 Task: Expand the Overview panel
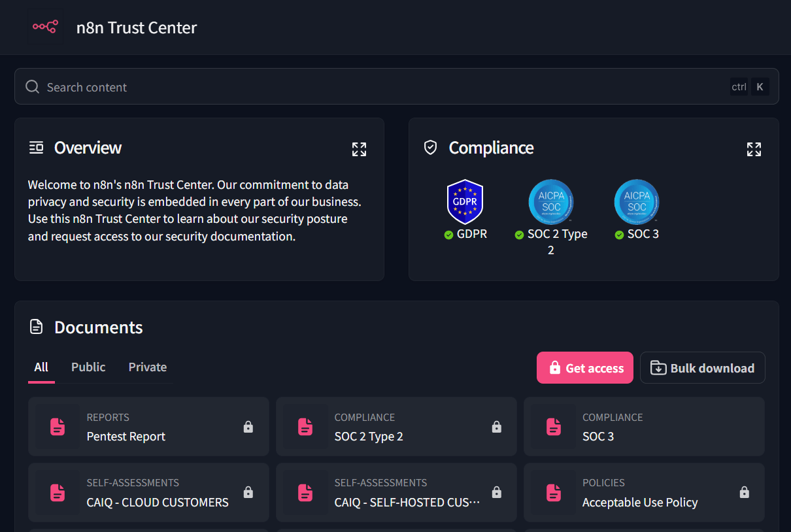(x=359, y=149)
